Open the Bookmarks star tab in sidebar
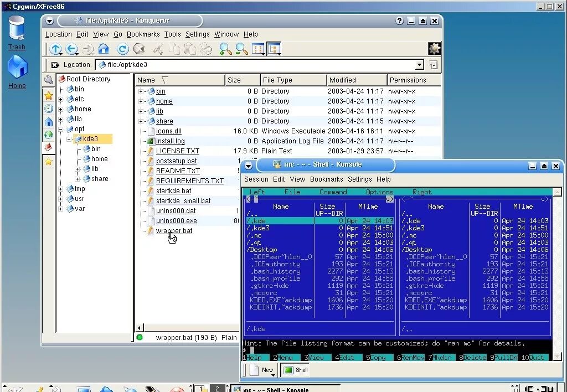Screen dimensions: 567x392 (49, 95)
